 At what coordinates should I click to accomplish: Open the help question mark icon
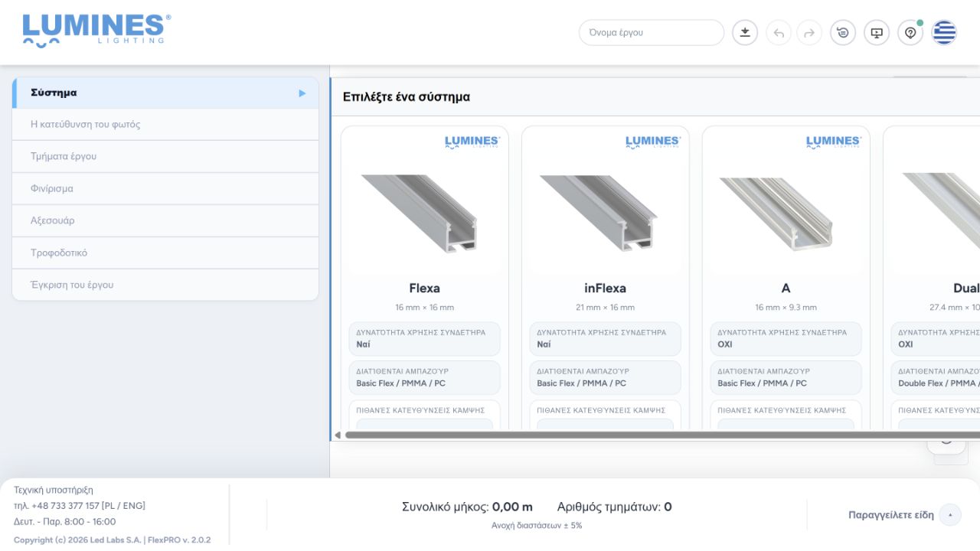(910, 33)
